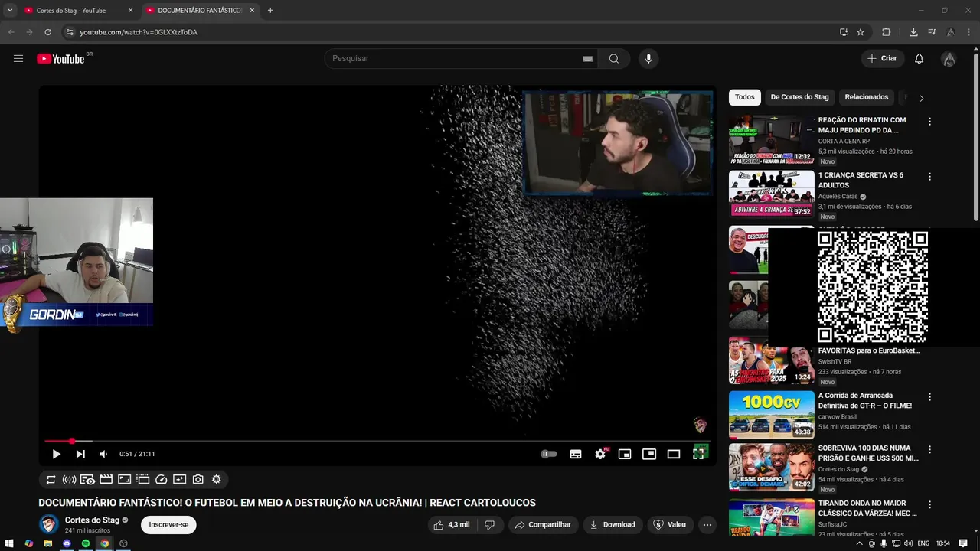Screen dimensions: 980x551
Task: Open the Criar create menu
Action: tap(882, 59)
